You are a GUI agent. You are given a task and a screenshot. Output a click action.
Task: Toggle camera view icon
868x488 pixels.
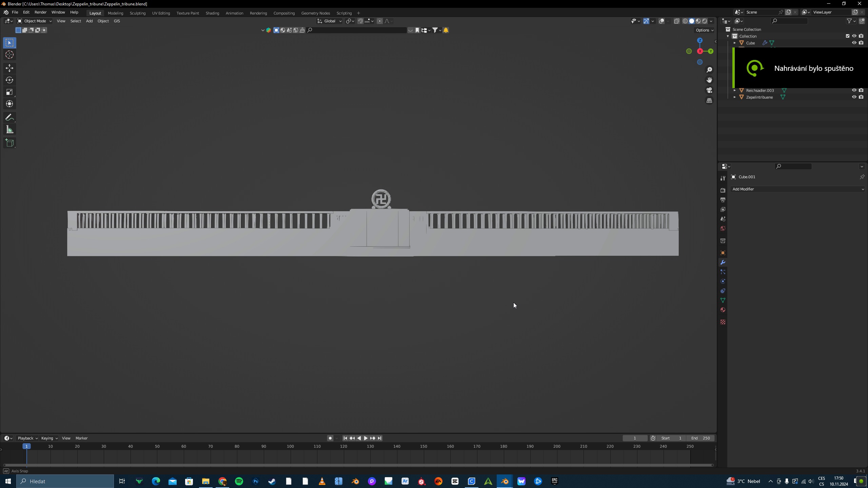709,90
